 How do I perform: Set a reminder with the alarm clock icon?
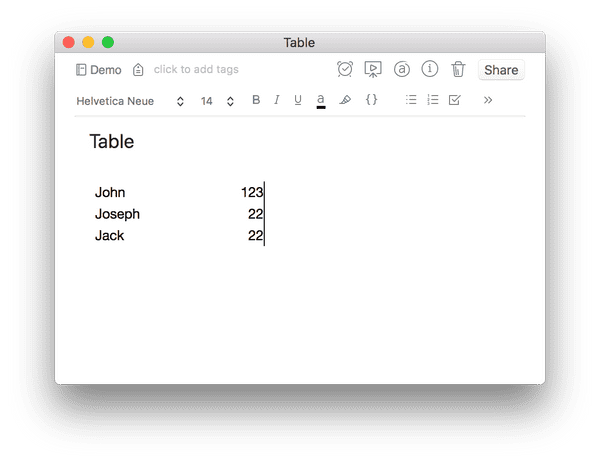(x=345, y=69)
